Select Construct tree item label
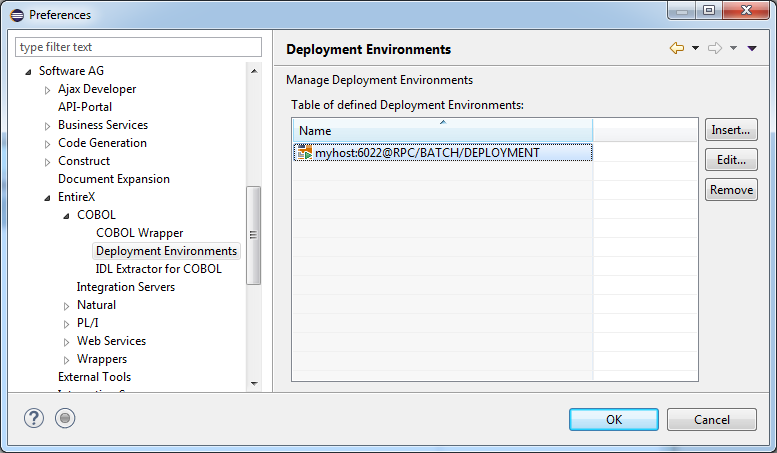Viewport: 777px width, 453px height. (x=84, y=161)
